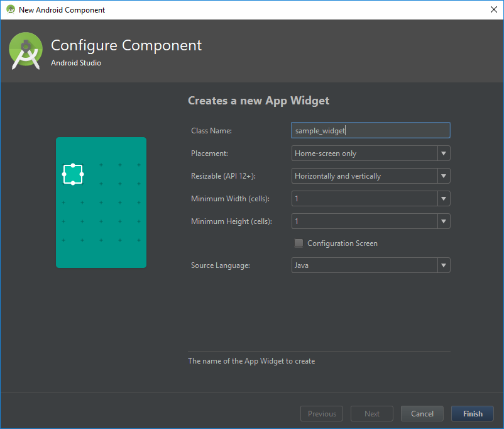Click the 'Placement:' label
The image size is (504, 429).
[209, 153]
